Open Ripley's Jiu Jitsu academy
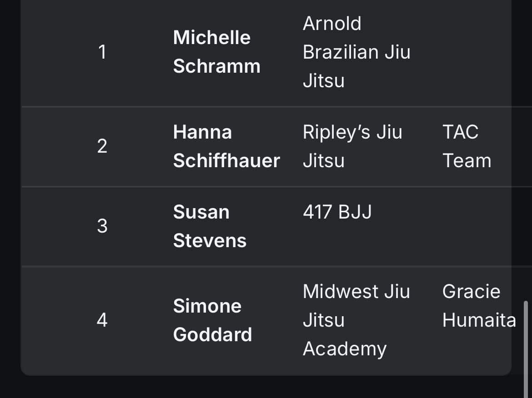The width and height of the screenshot is (532, 398). 352,146
